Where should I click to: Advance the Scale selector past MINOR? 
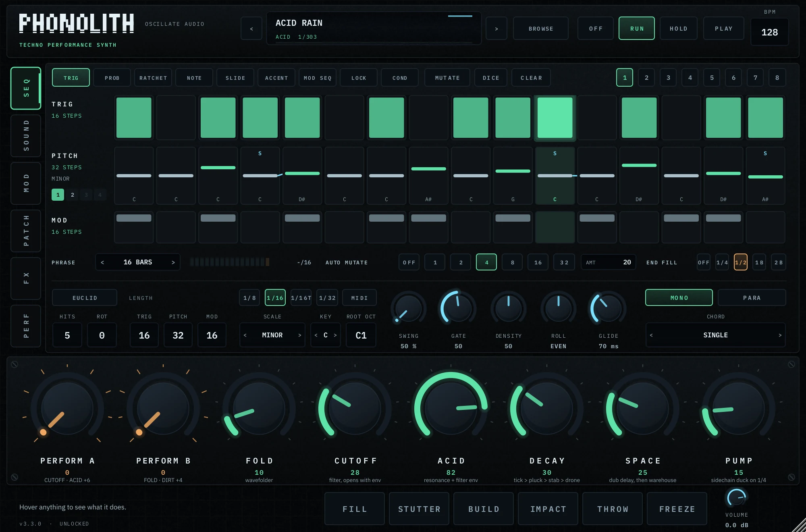coord(299,335)
